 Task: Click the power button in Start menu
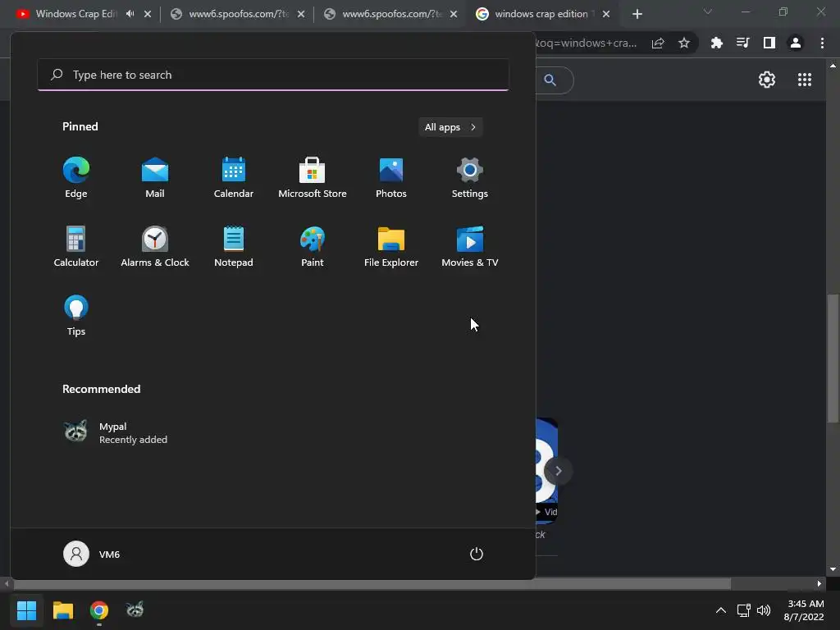pos(477,554)
